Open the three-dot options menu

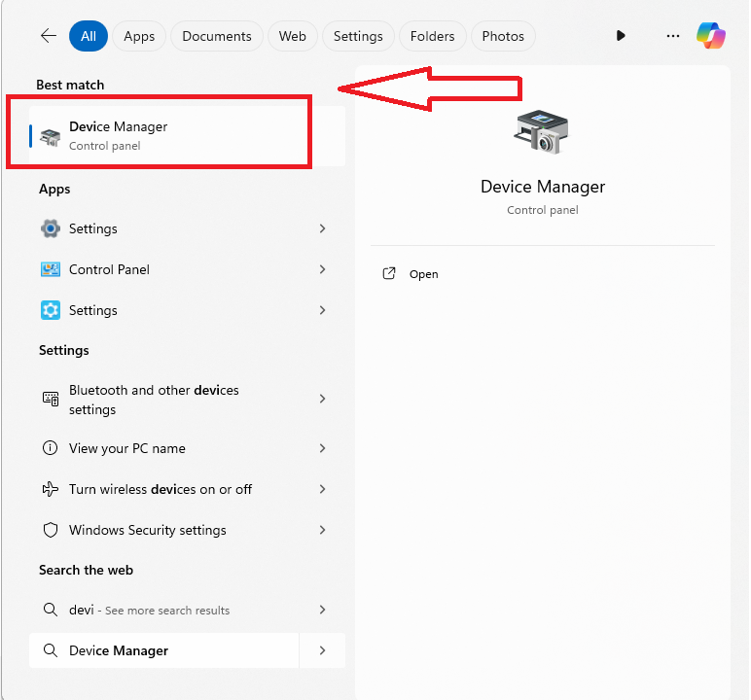(x=673, y=36)
